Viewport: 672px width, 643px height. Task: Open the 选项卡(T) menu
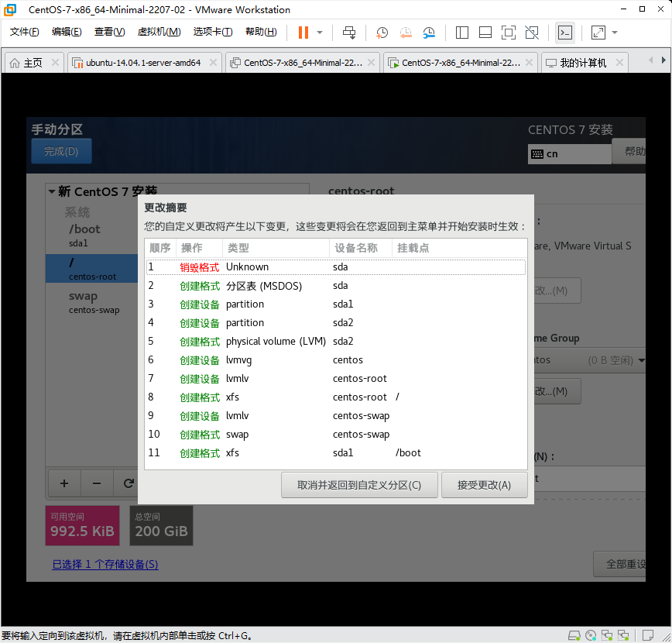[x=213, y=32]
